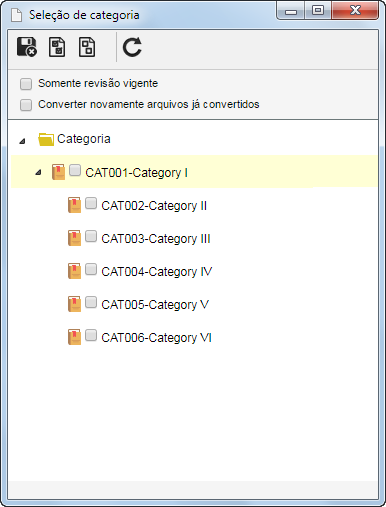Image resolution: width=386 pixels, height=507 pixels.
Task: Click the circular refresh arrow icon
Action: 132,47
